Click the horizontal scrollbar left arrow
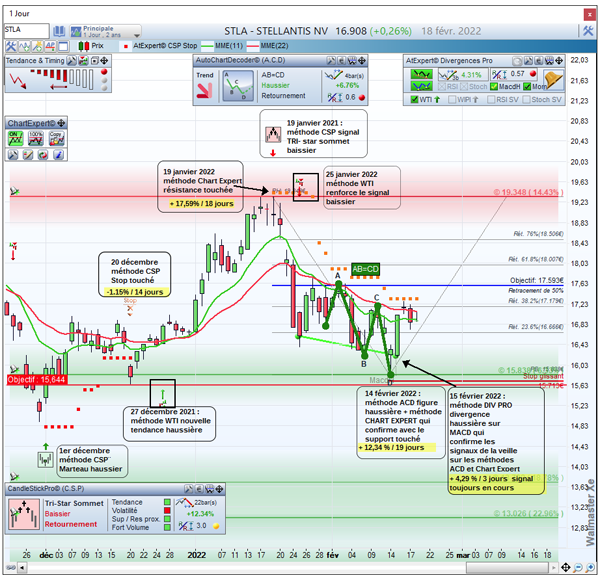 click(x=23, y=568)
